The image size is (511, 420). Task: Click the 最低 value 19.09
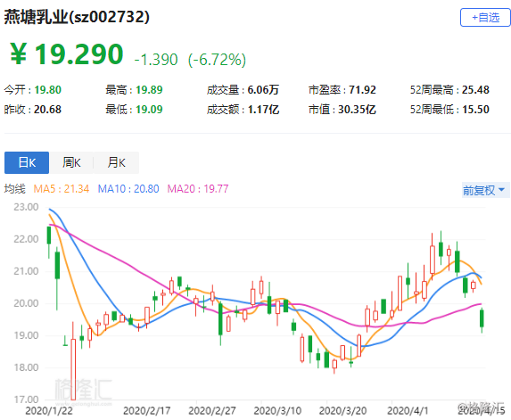coord(149,110)
